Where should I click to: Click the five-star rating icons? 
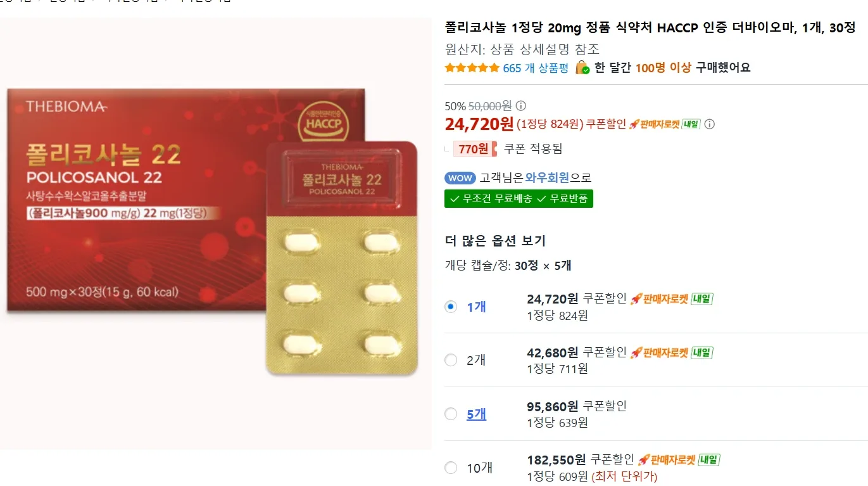472,68
